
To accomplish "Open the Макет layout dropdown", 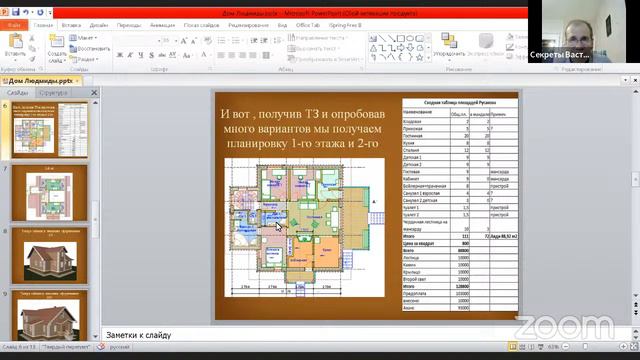I will pyautogui.click(x=84, y=38).
